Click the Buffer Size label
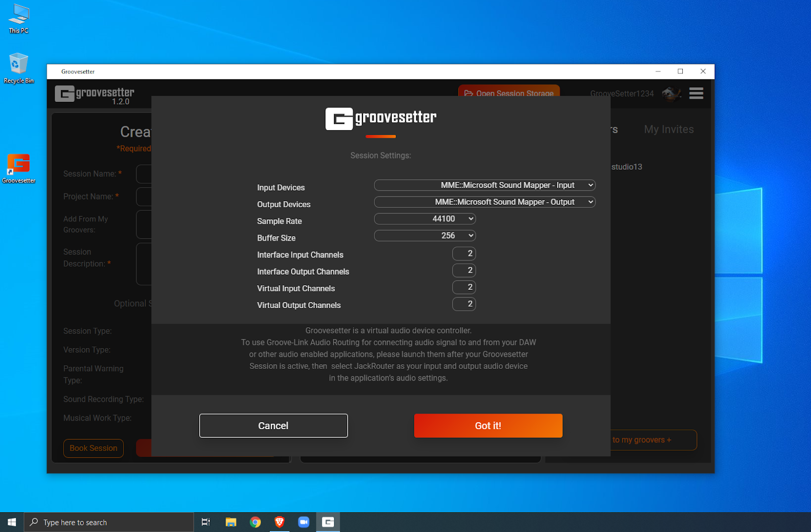811x532 pixels. tap(276, 238)
